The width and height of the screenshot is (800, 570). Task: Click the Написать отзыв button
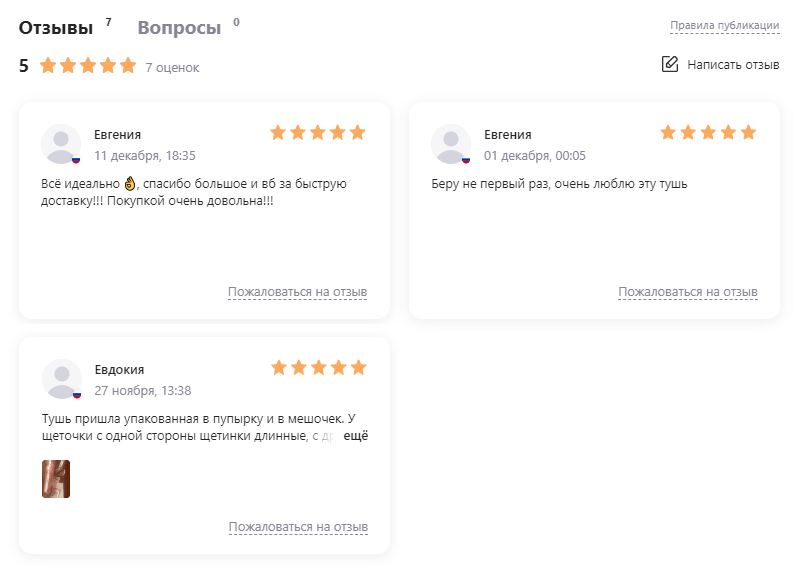click(732, 64)
